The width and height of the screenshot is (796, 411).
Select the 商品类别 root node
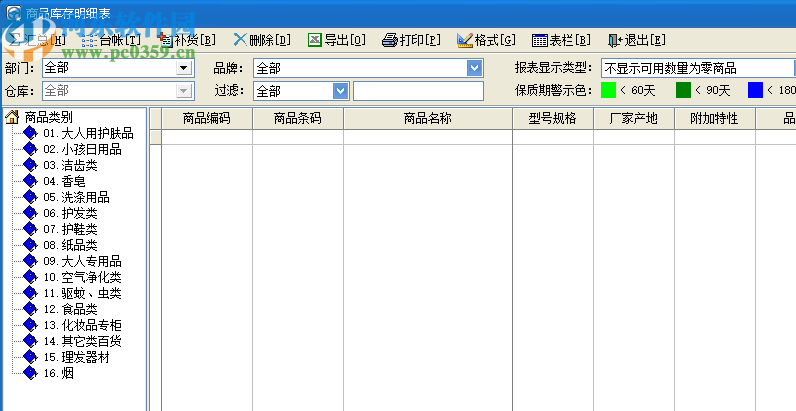[x=48, y=118]
